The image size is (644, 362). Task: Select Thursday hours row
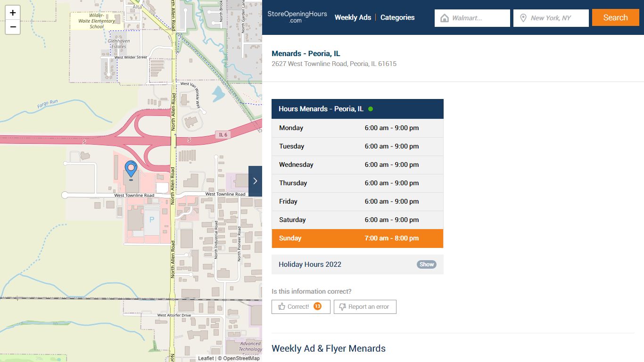click(357, 183)
